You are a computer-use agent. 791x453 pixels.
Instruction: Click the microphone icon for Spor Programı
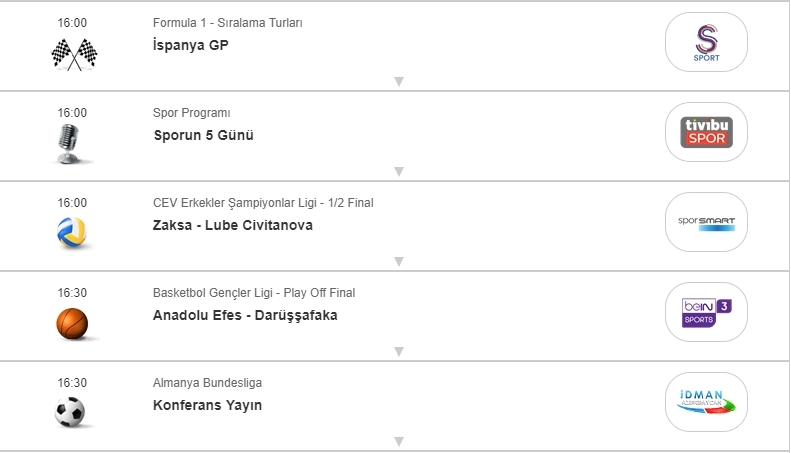(70, 143)
